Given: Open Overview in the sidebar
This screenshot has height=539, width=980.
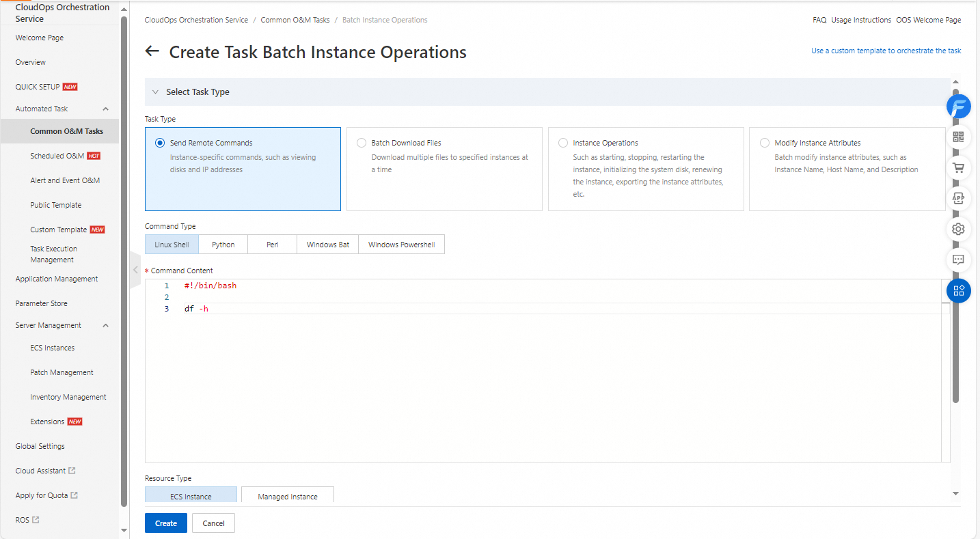Looking at the screenshot, I should (x=31, y=62).
